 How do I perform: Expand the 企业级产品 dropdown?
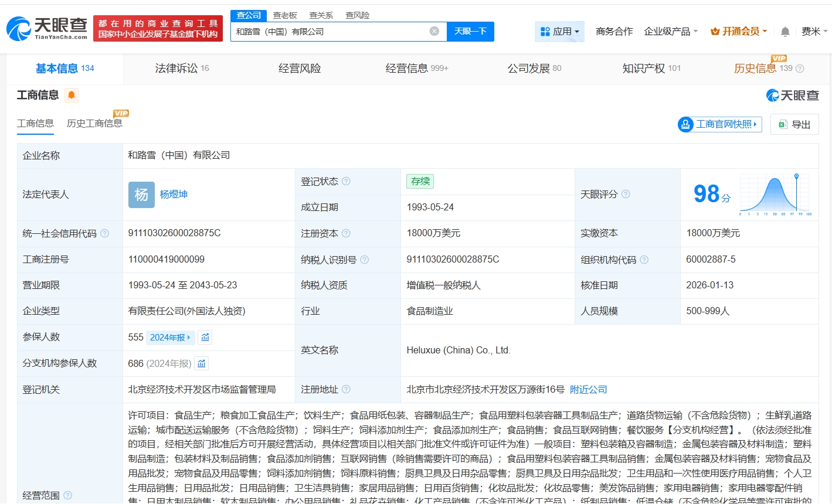pyautogui.click(x=671, y=32)
